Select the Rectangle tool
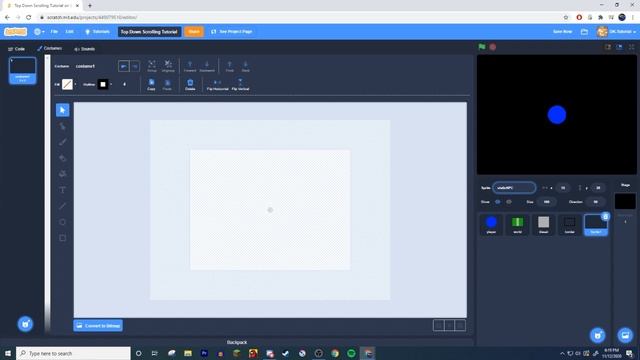The height and width of the screenshot is (360, 640). coord(62,238)
